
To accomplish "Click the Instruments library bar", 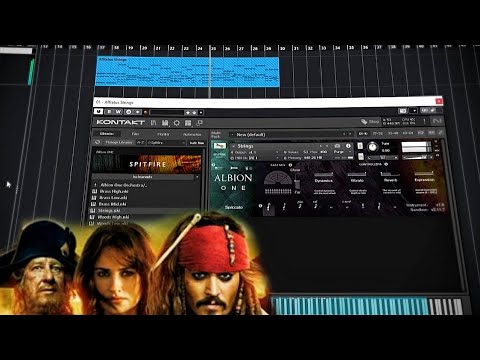I will pyautogui.click(x=143, y=177).
